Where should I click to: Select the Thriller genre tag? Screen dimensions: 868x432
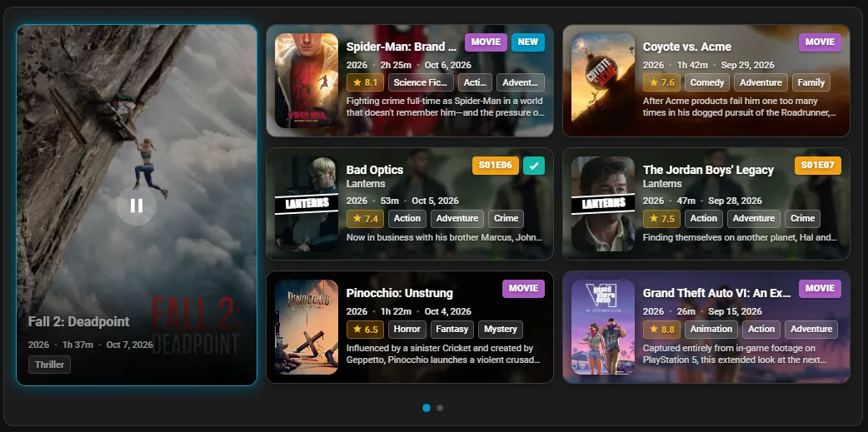click(49, 365)
